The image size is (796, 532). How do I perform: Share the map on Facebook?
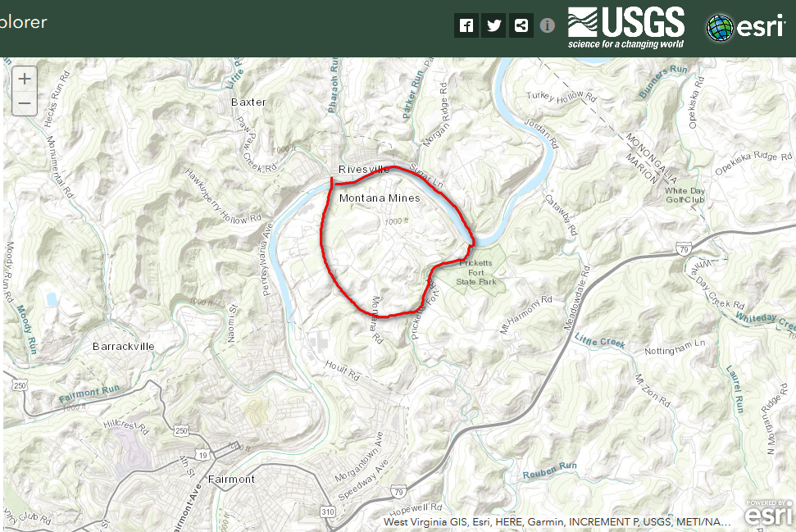466,25
